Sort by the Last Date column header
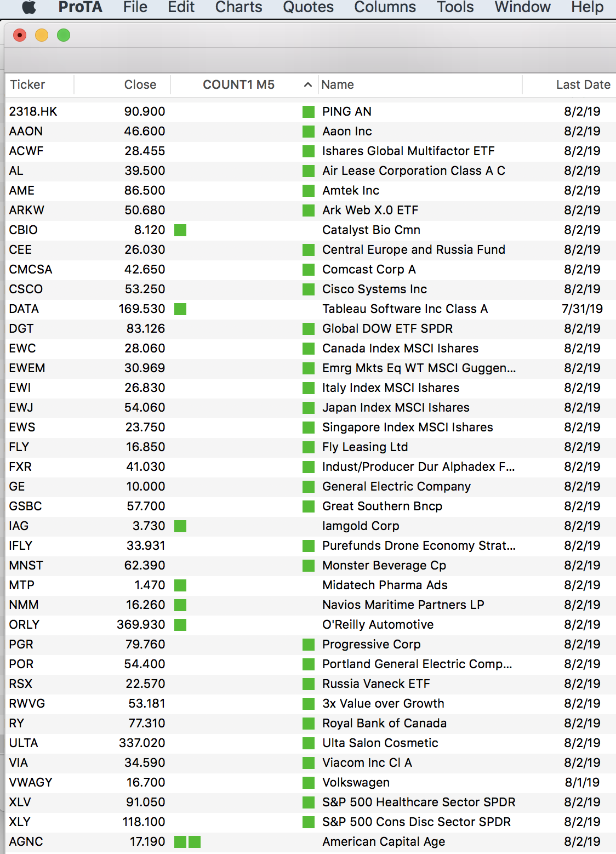This screenshot has height=854, width=616. (583, 85)
